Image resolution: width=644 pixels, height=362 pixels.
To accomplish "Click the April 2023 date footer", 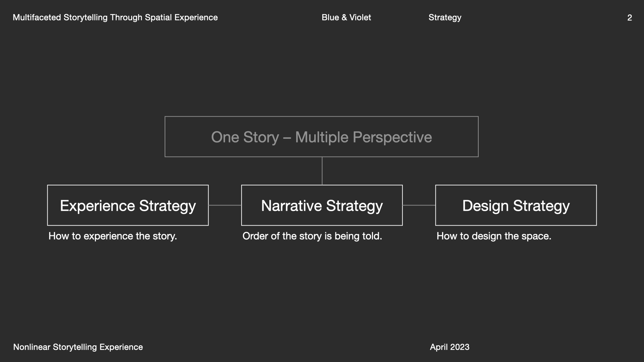I will [449, 347].
